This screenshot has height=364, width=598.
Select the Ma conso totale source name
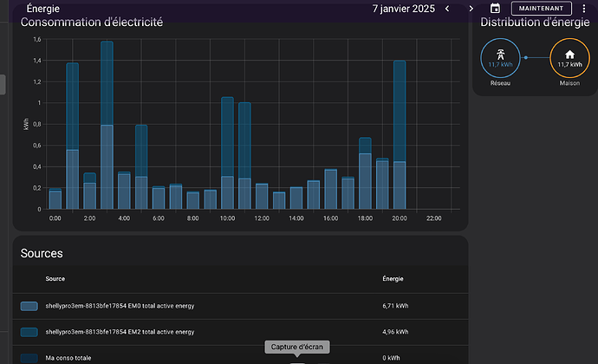pyautogui.click(x=68, y=358)
